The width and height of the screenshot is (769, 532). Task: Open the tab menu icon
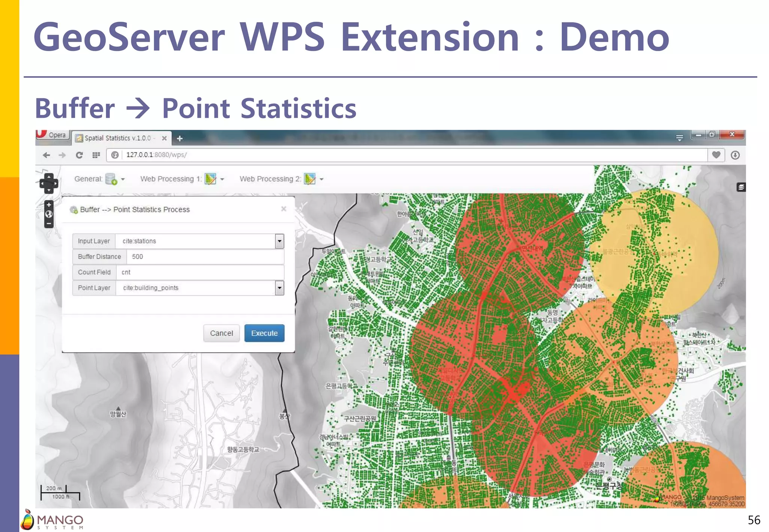679,138
